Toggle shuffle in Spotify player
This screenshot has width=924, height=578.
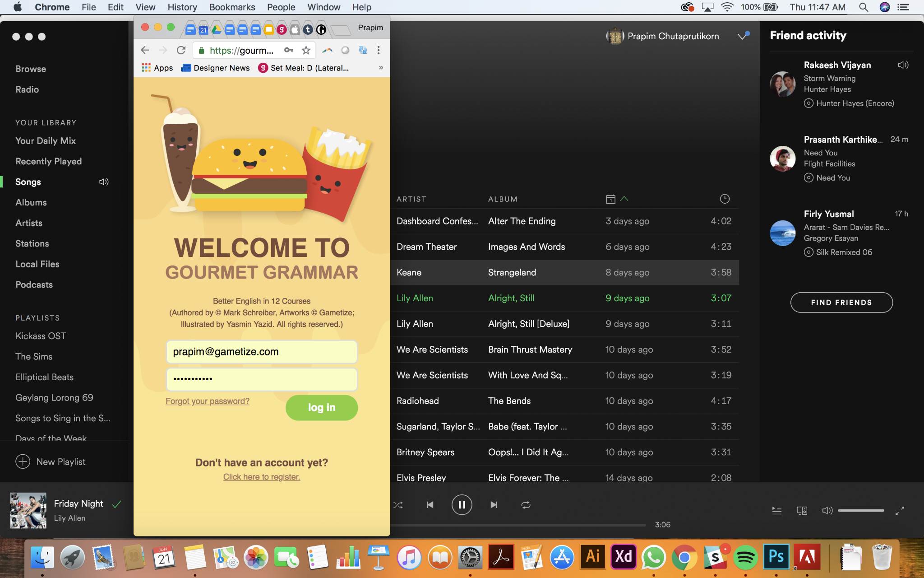point(398,505)
